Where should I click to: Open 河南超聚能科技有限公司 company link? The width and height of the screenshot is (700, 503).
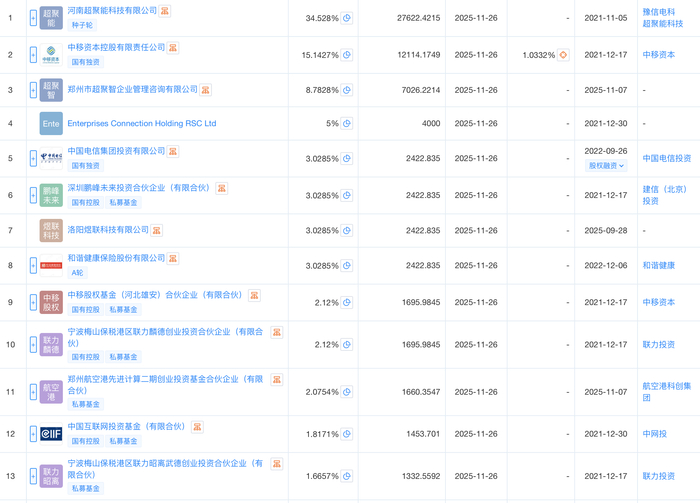click(112, 10)
